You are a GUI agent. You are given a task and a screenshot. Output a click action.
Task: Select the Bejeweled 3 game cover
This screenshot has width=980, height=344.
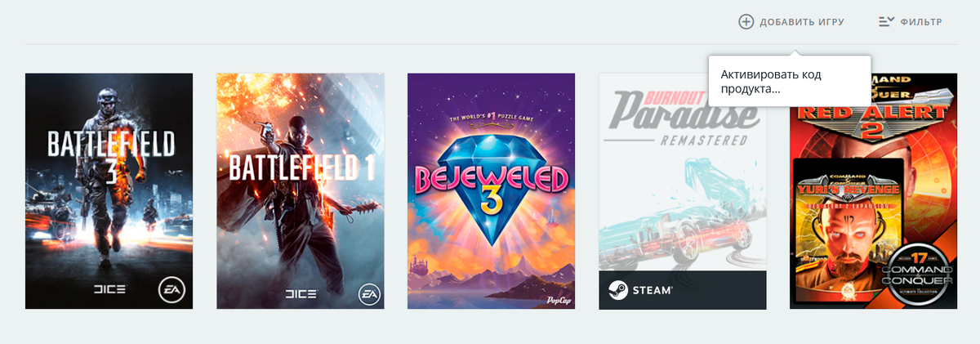(492, 191)
